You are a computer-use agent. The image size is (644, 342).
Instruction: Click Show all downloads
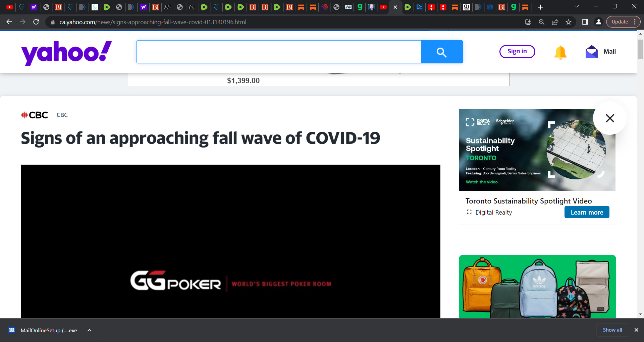(x=612, y=330)
